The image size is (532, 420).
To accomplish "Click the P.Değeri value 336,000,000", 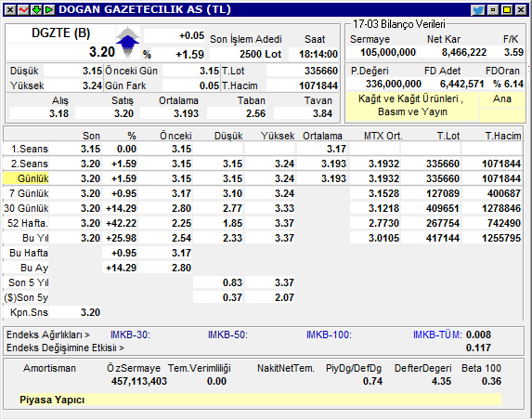I will (x=394, y=84).
